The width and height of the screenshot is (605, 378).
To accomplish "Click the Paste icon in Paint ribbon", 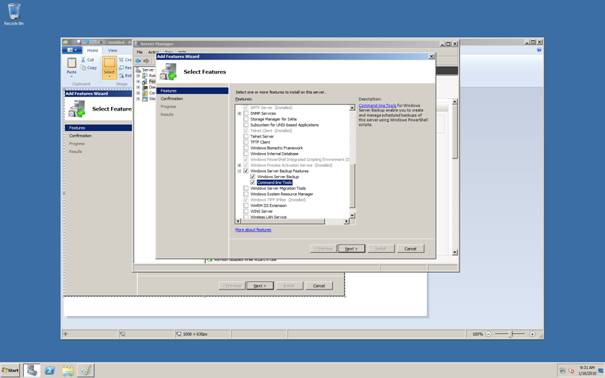I will (71, 63).
